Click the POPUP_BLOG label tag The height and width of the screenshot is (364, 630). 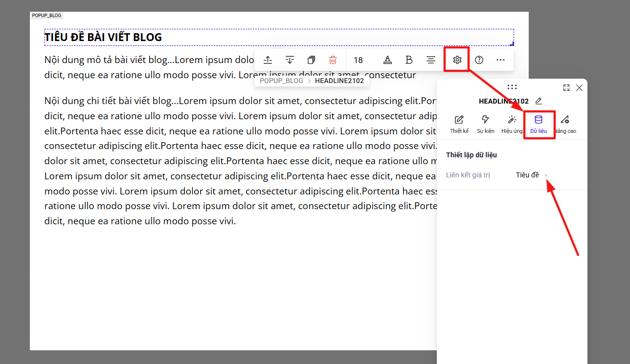46,16
